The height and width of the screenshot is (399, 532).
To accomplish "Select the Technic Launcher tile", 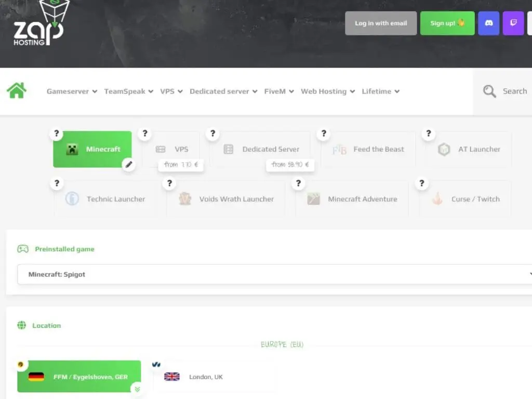I will [105, 199].
